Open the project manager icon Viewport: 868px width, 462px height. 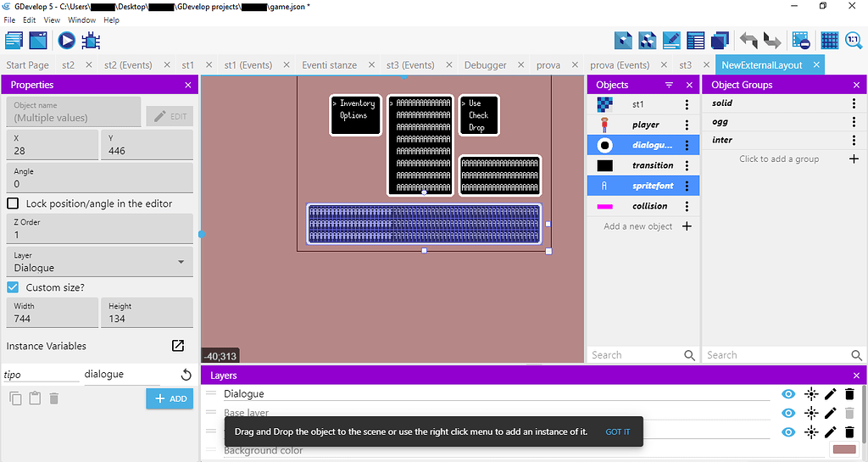coord(14,41)
